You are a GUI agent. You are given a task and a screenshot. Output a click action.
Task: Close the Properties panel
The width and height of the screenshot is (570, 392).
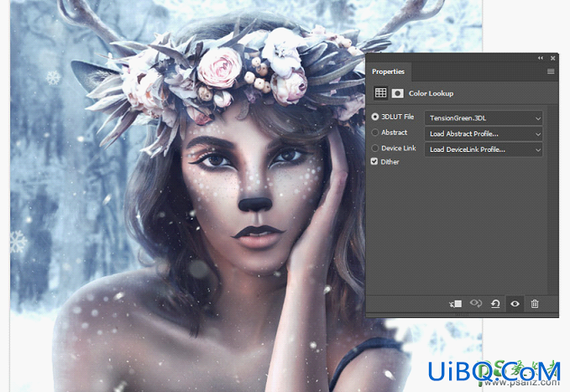click(553, 58)
